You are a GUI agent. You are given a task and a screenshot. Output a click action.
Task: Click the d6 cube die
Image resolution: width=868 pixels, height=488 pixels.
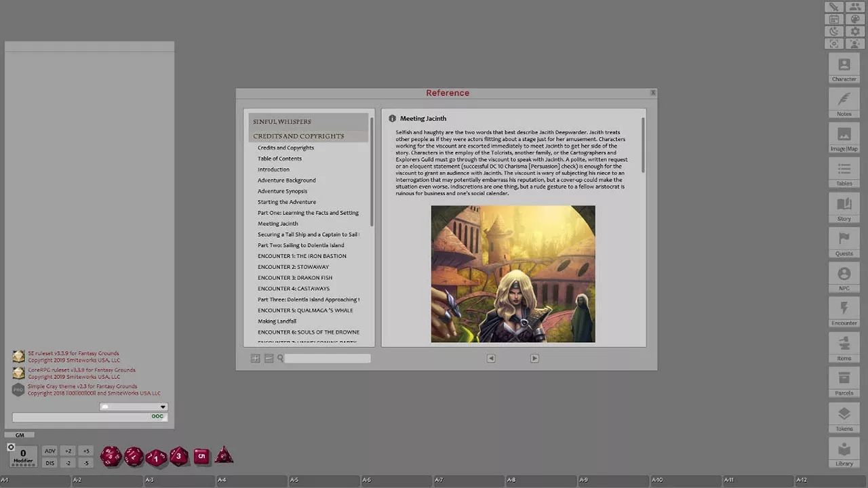(x=201, y=456)
